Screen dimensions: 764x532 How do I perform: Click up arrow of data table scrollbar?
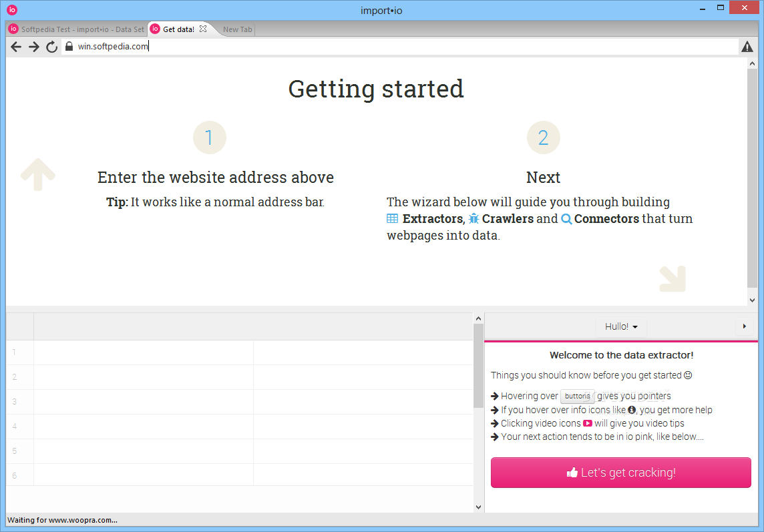(478, 318)
